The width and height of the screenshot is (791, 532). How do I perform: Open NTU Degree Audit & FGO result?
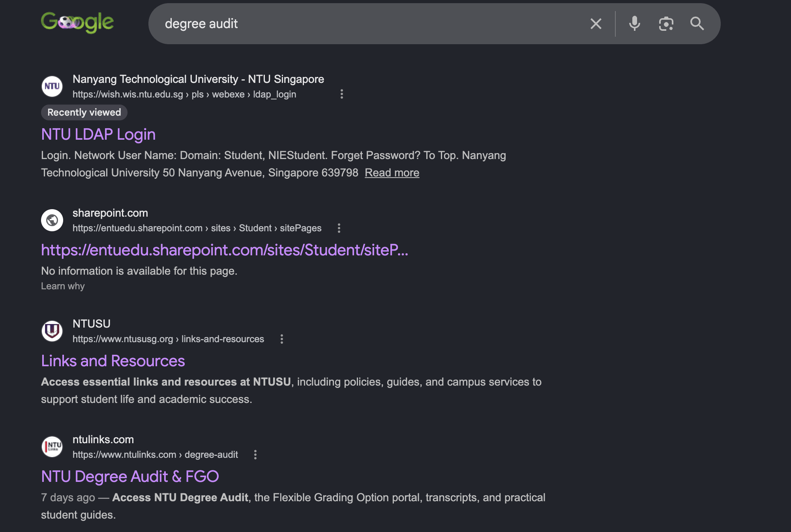point(130,477)
